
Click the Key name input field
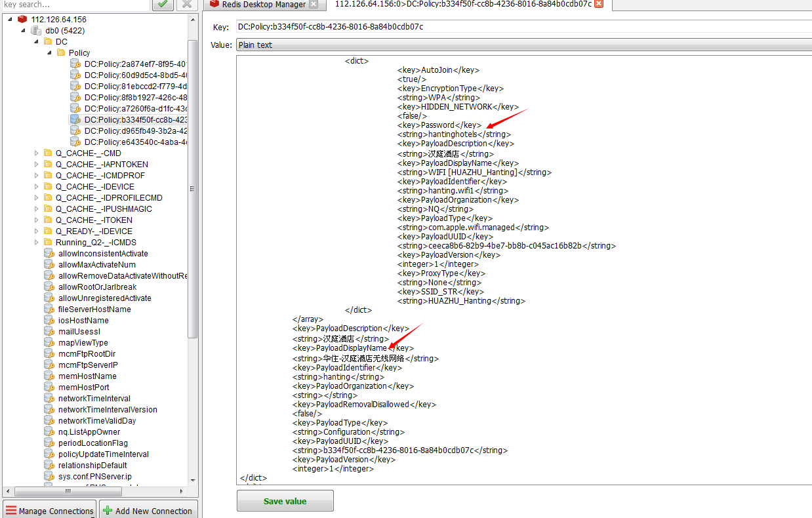coord(523,27)
